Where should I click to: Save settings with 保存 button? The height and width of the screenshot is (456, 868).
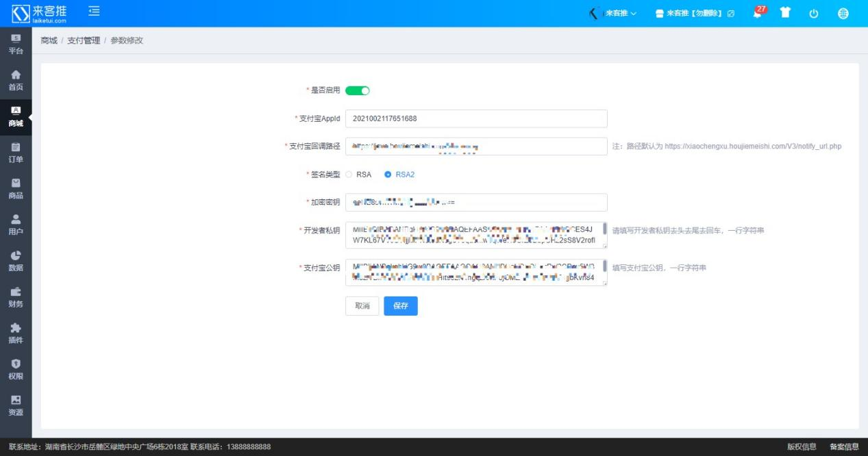pos(401,306)
